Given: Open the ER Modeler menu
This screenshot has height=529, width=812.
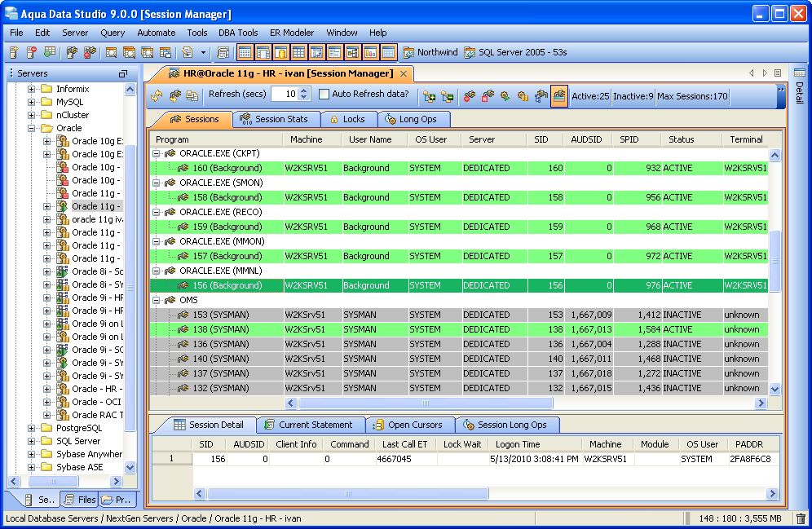Looking at the screenshot, I should 292,33.
